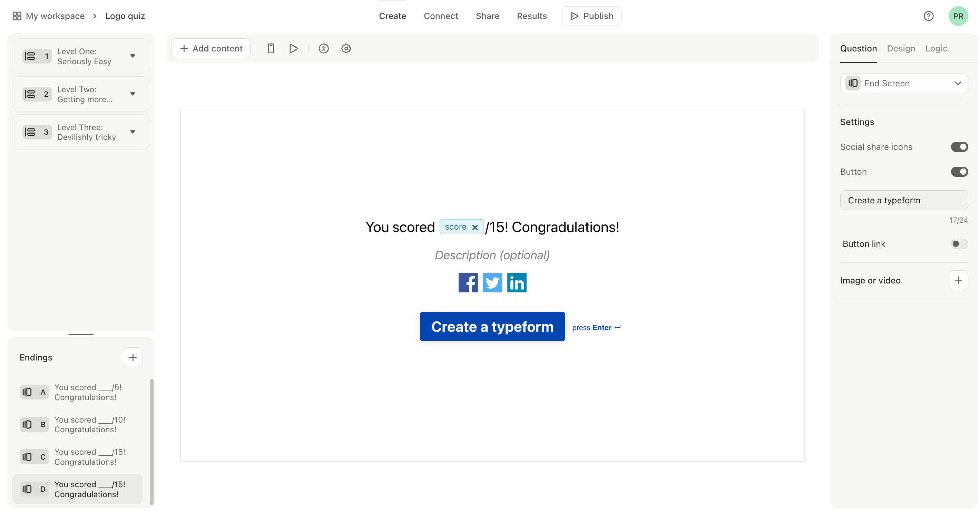This screenshot has width=980, height=511.
Task: Open the End Screen type dropdown
Action: point(958,83)
